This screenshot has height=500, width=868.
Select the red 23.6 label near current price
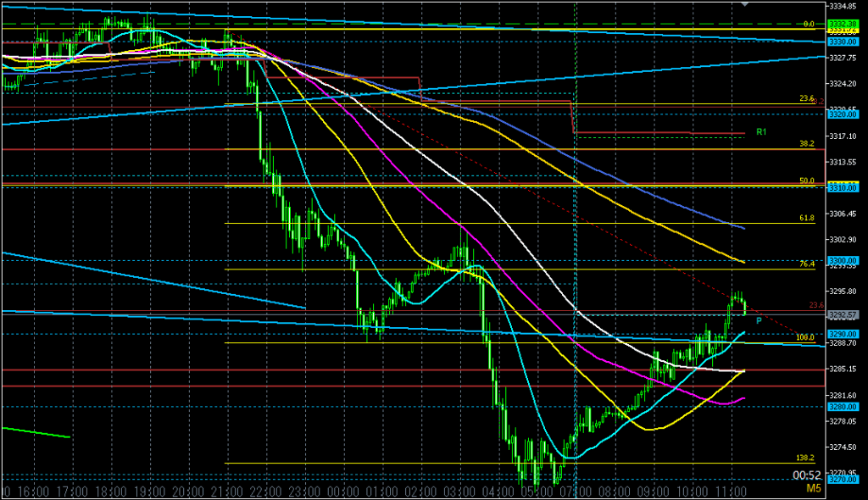(816, 305)
